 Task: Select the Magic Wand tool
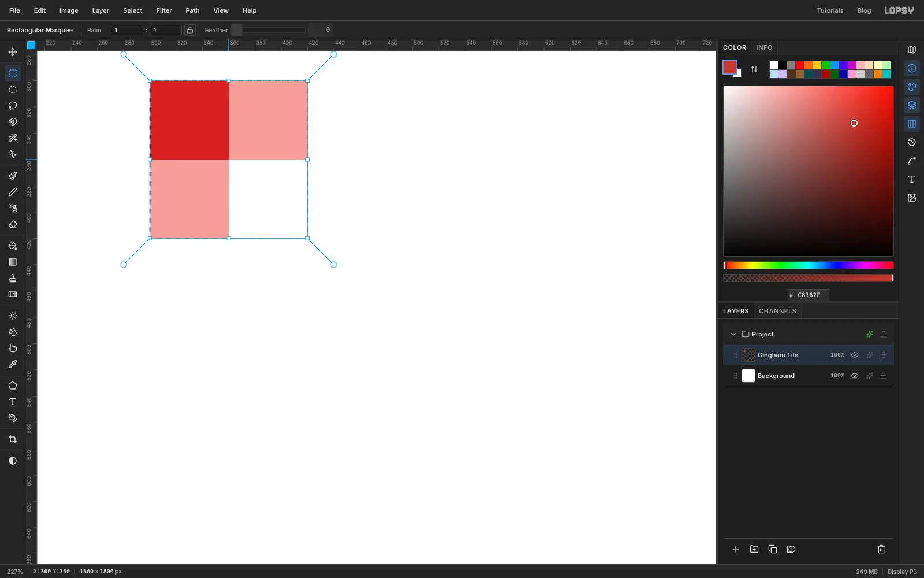click(x=13, y=138)
